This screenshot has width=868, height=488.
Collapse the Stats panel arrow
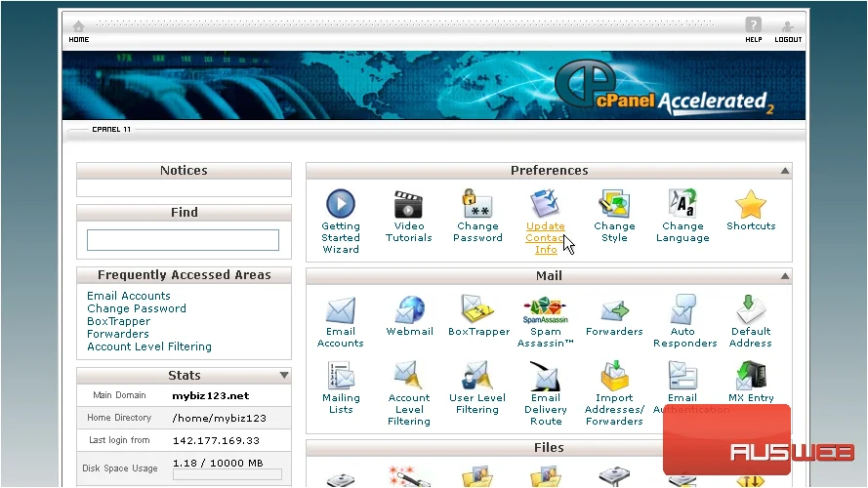click(x=284, y=375)
